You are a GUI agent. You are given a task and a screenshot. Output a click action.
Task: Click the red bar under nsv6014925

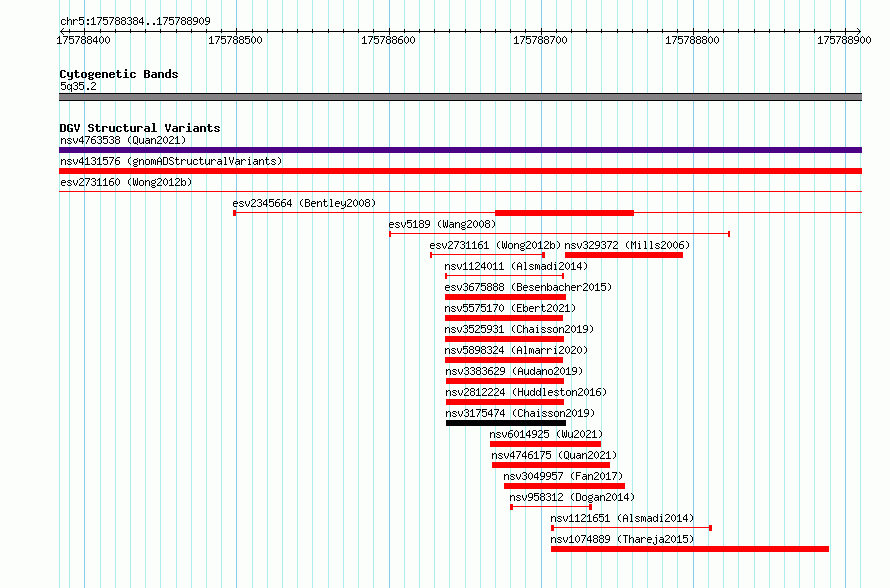pyautogui.click(x=545, y=444)
